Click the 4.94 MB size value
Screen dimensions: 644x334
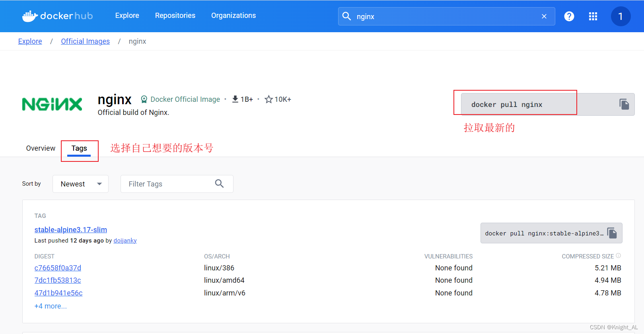pos(608,280)
